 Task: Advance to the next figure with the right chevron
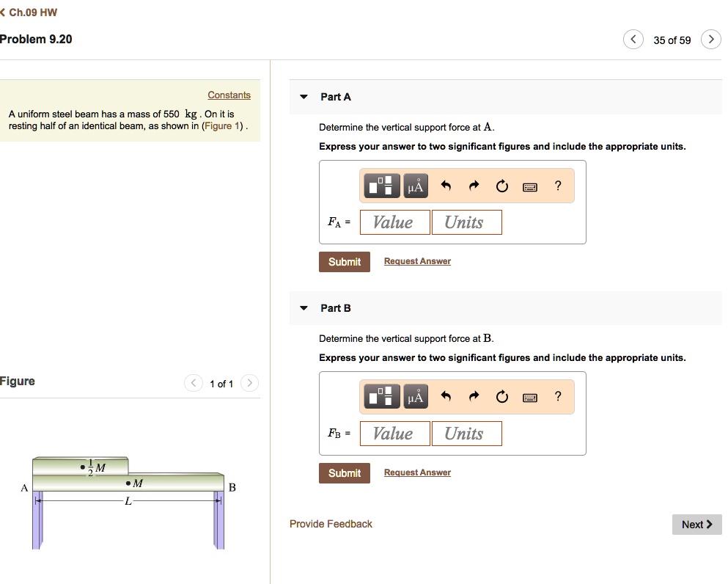250,383
